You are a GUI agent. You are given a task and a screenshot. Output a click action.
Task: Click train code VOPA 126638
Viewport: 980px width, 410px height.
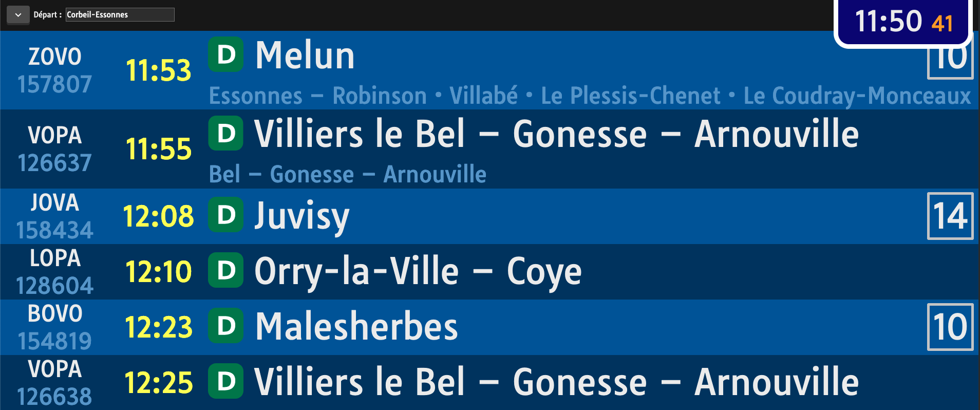(x=55, y=383)
